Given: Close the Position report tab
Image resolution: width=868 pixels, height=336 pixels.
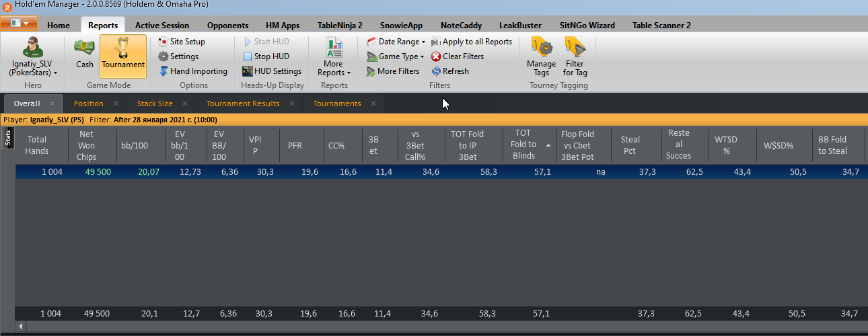Looking at the screenshot, I should (x=116, y=103).
